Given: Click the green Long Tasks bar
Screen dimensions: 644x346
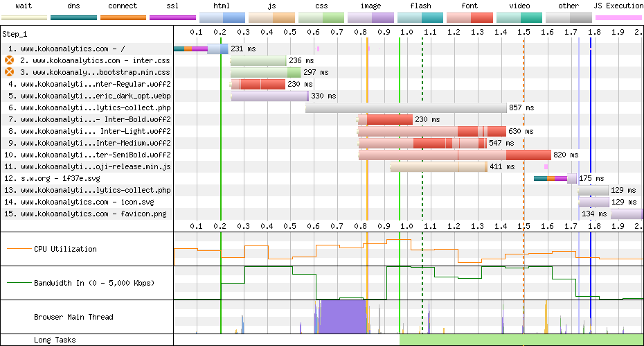Looking at the screenshot, I should click(x=521, y=340).
